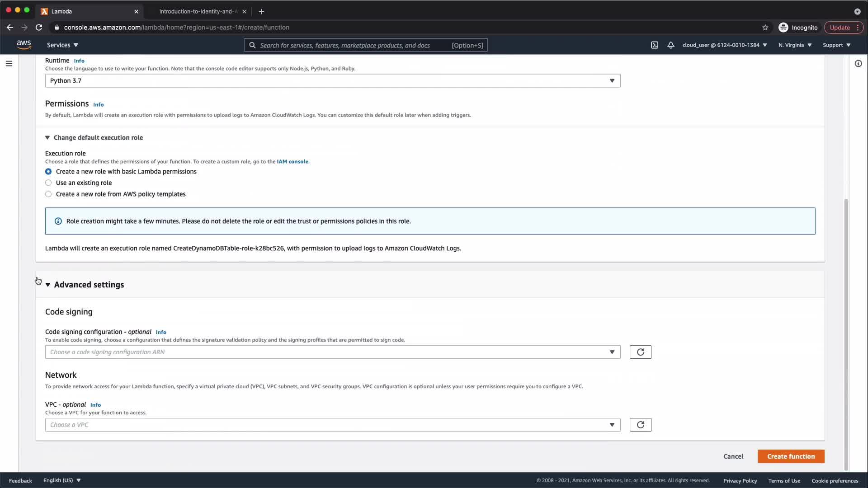Open the Runtime Python 3.7 dropdown
The width and height of the screenshot is (868, 488).
332,81
